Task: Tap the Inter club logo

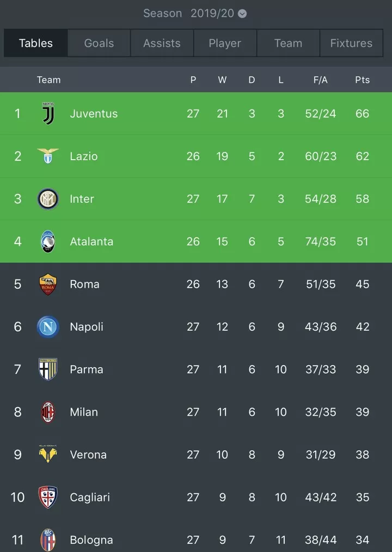Action: tap(48, 199)
